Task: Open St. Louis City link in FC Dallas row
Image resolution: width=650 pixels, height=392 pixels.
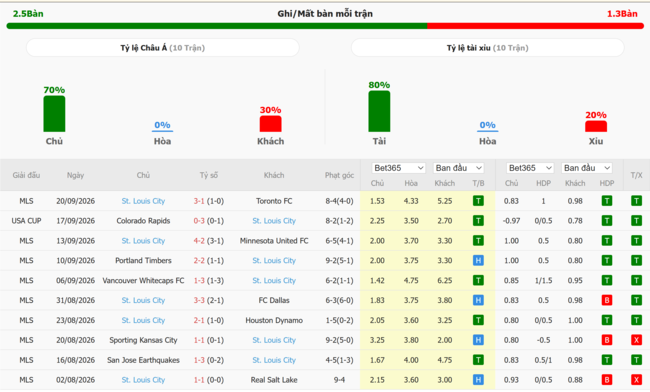Action: tap(143, 300)
